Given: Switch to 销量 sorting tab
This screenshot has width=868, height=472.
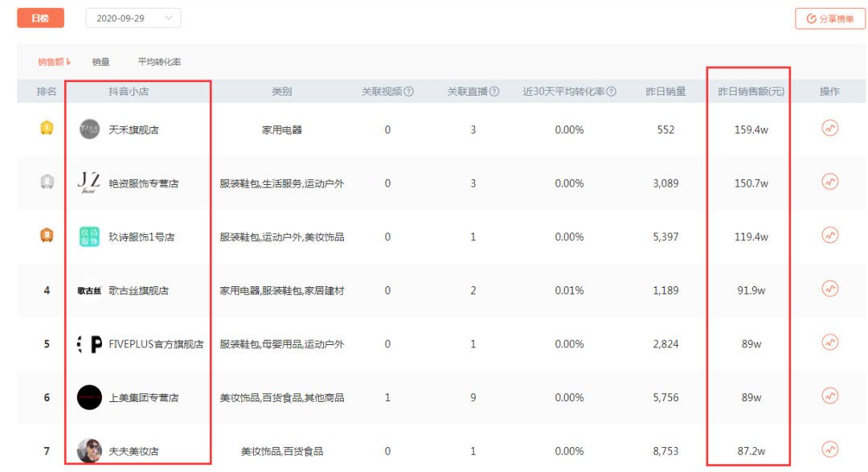Looking at the screenshot, I should 100,62.
